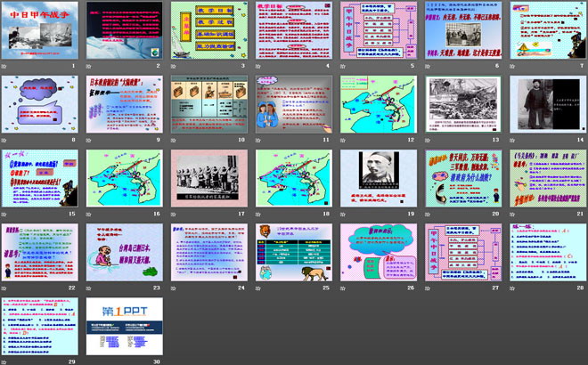
Task: Select the title slide thumbnail number 1
Action: 41,29
